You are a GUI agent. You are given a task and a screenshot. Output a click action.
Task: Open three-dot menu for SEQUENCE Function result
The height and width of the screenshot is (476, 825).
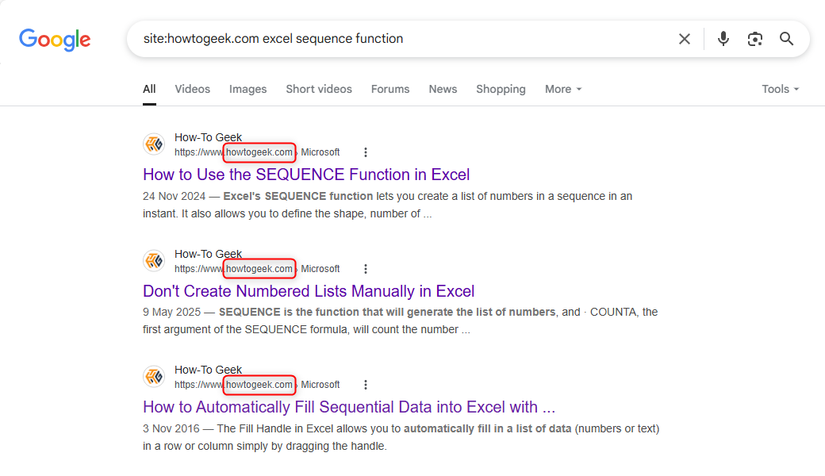(x=365, y=153)
